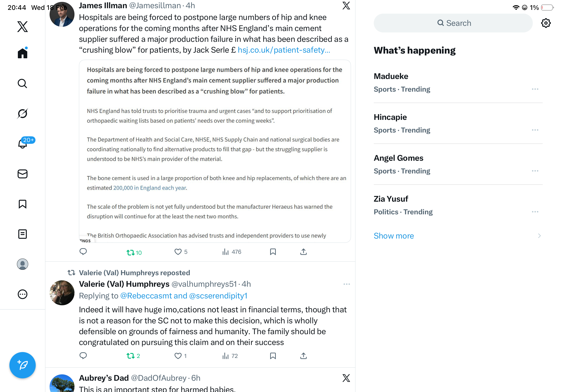Open Lists icon in sidebar

click(23, 234)
